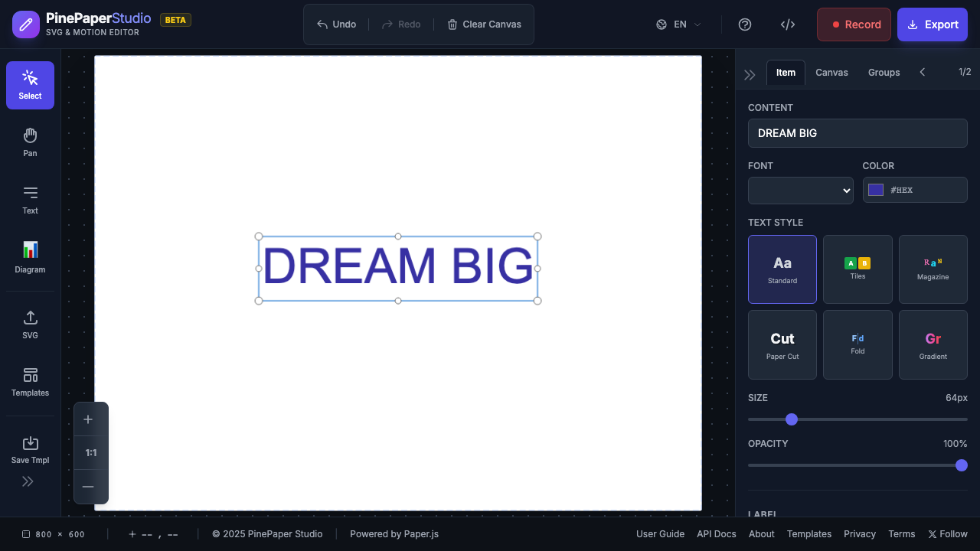
Task: Open the Font dropdown
Action: click(800, 191)
